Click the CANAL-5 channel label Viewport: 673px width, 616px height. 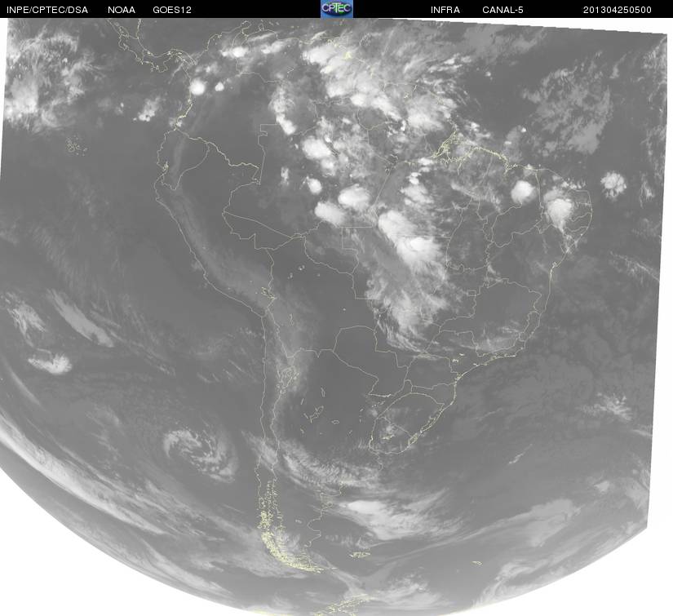pyautogui.click(x=503, y=10)
